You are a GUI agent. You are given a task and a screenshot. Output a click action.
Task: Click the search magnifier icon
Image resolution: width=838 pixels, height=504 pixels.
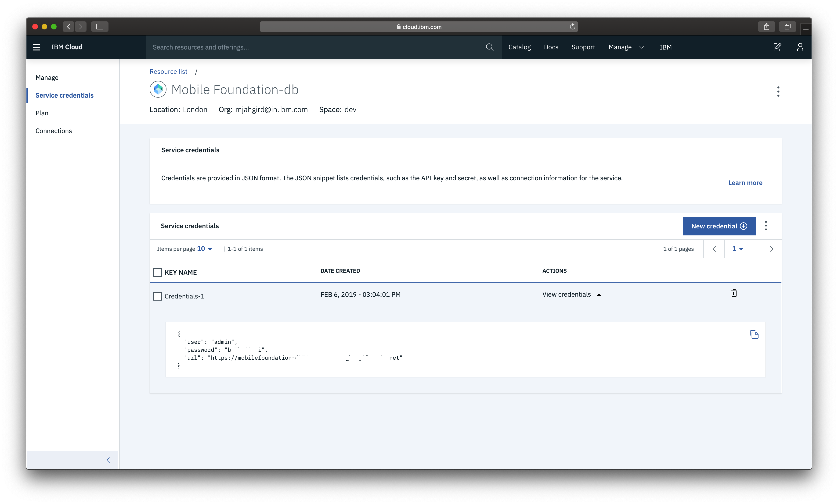(490, 47)
